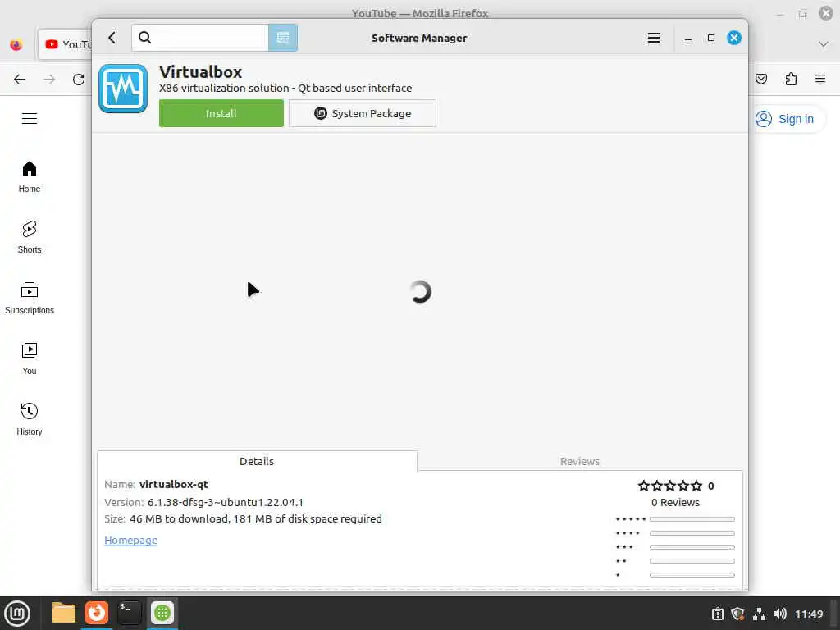Maximize the Software Manager window
Image resolution: width=840 pixels, height=630 pixels.
[x=711, y=38]
